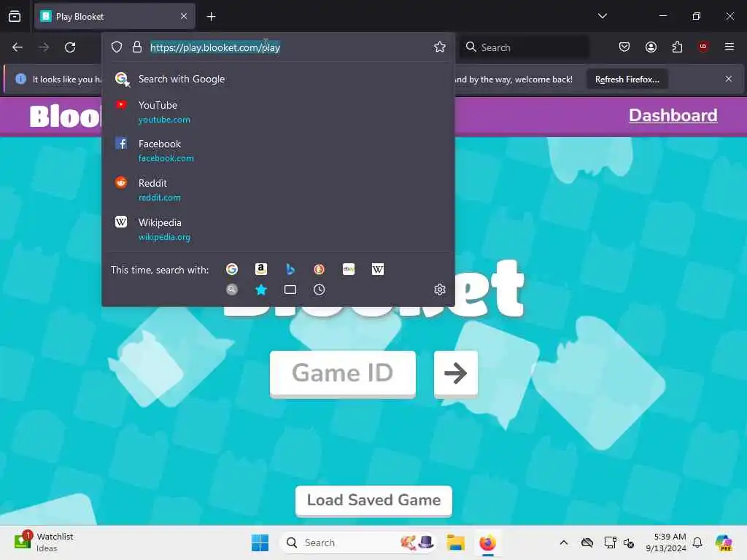The width and height of the screenshot is (747, 560).
Task: Select YouTube suggestion
Action: pos(278,112)
